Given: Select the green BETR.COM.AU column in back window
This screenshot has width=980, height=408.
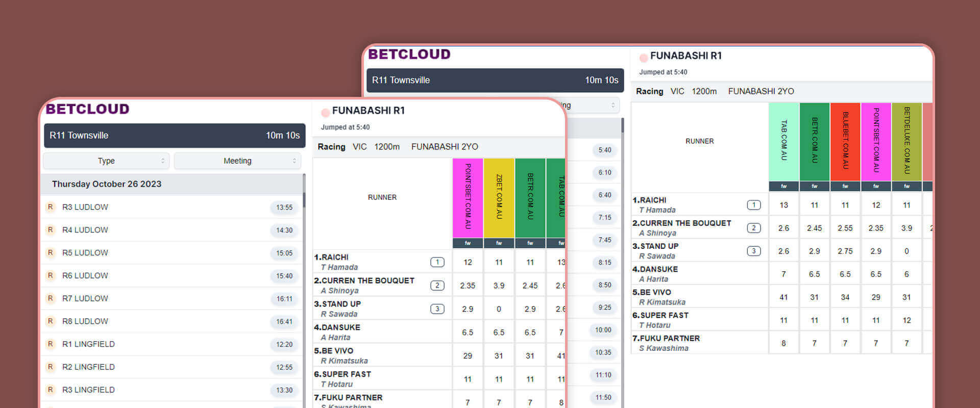Looking at the screenshot, I should 815,142.
